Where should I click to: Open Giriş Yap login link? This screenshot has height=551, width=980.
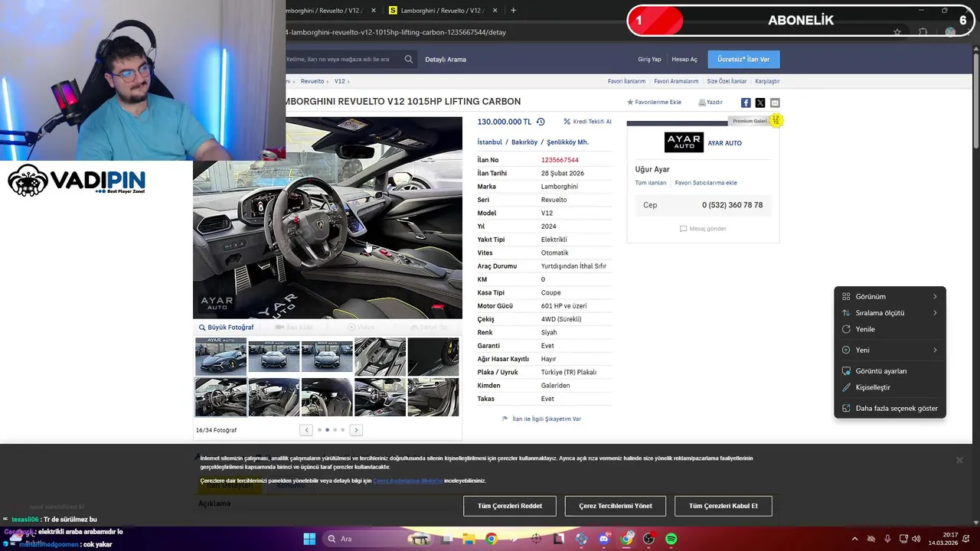pos(649,59)
